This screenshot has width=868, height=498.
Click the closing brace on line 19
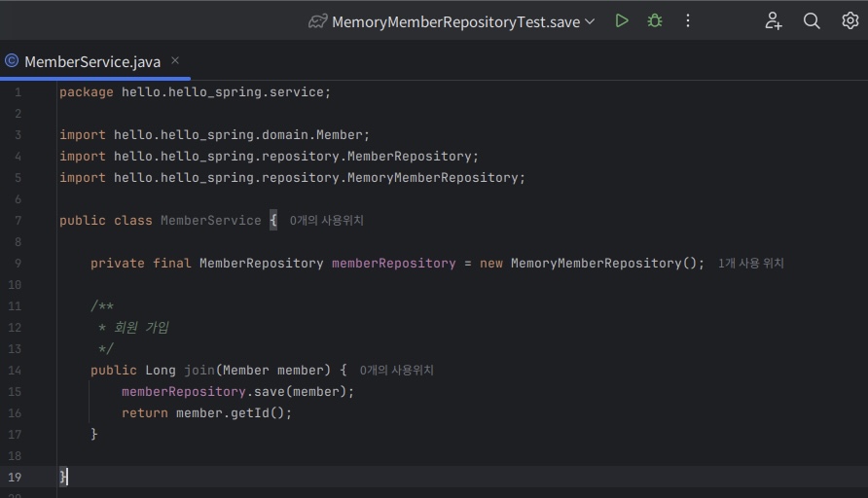click(62, 477)
